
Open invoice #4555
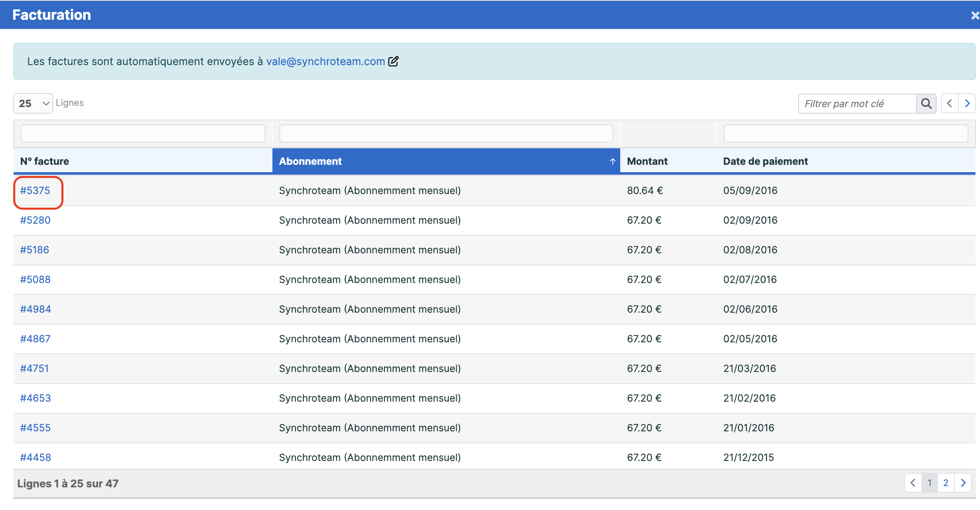pyautogui.click(x=35, y=428)
